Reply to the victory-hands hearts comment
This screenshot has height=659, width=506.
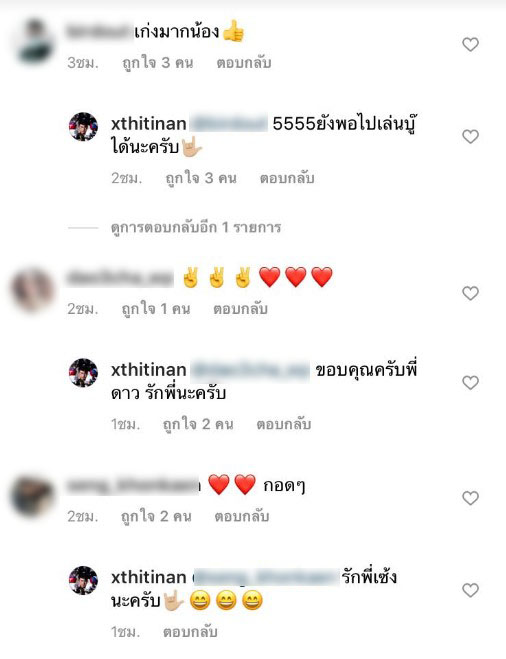[x=240, y=309]
